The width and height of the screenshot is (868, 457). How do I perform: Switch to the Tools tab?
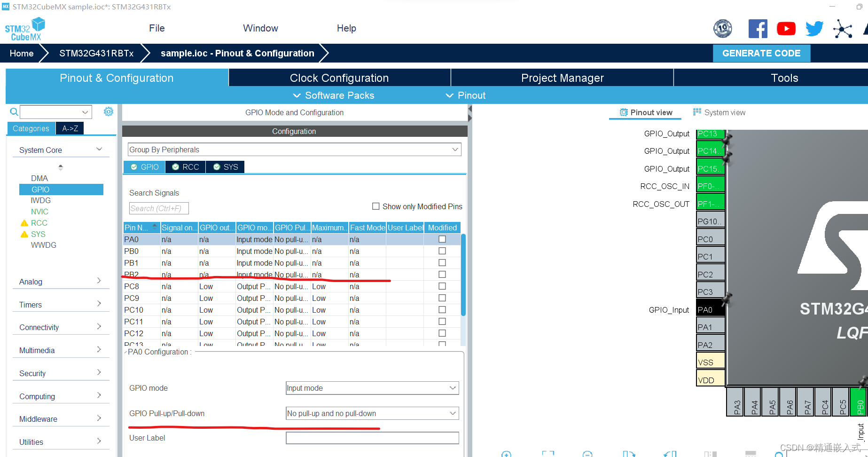784,78
